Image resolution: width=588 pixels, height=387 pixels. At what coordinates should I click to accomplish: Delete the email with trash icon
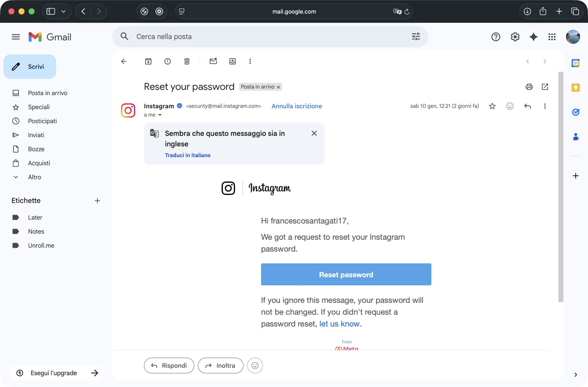click(x=187, y=61)
